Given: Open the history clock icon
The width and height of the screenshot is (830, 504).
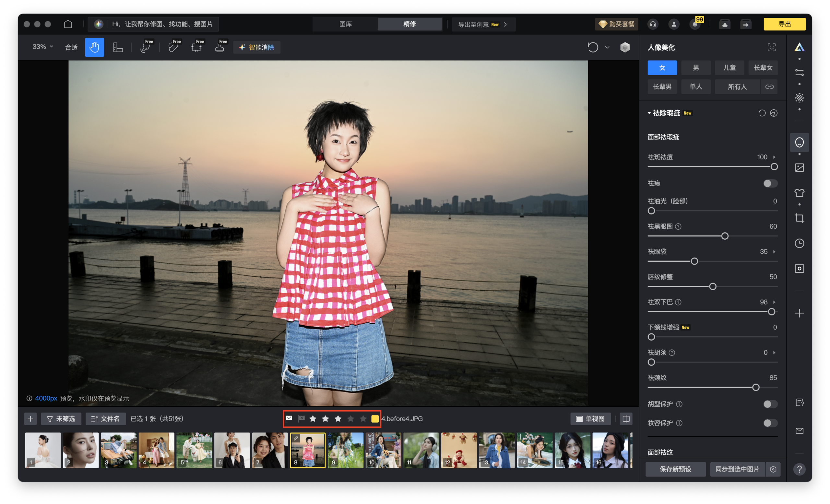Looking at the screenshot, I should tap(799, 243).
